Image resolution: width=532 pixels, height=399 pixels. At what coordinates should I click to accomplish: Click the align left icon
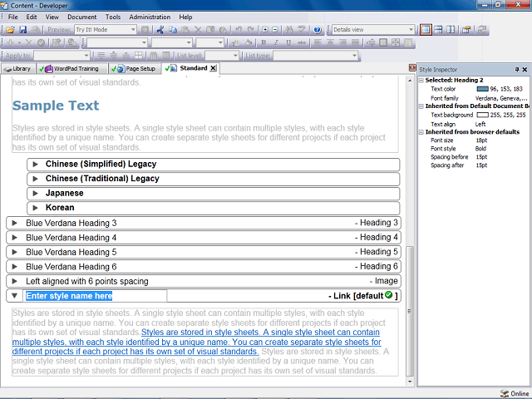tap(318, 42)
